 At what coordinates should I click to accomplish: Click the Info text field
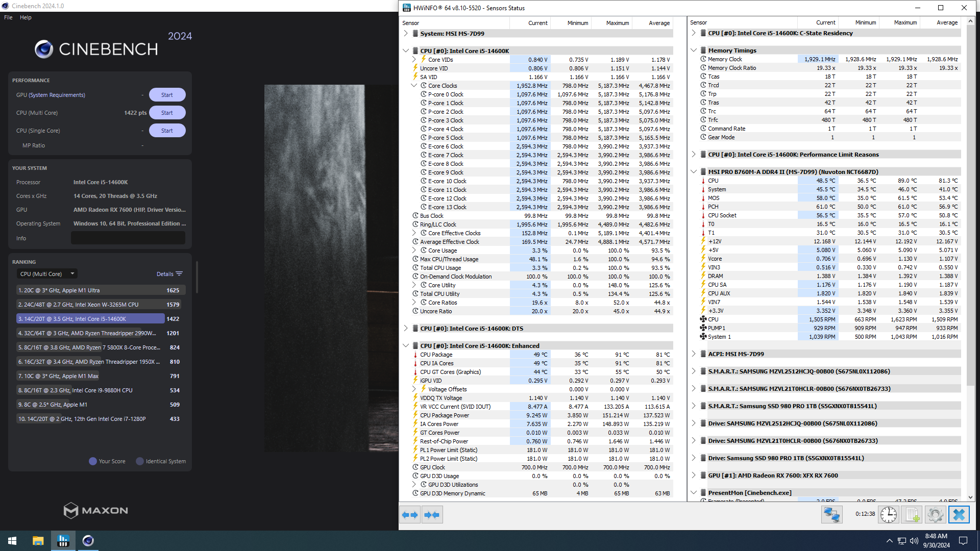pos(128,238)
